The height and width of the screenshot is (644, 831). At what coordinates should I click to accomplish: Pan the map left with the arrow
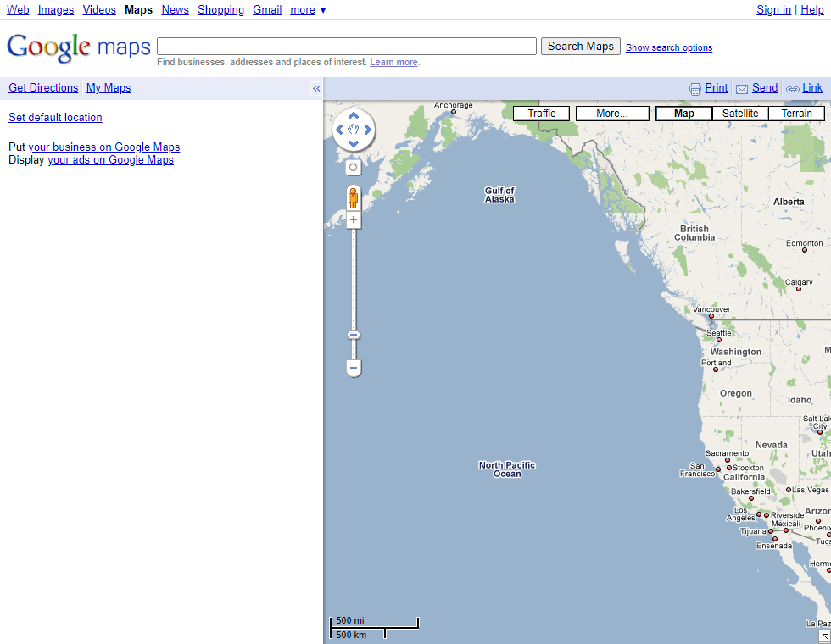340,130
